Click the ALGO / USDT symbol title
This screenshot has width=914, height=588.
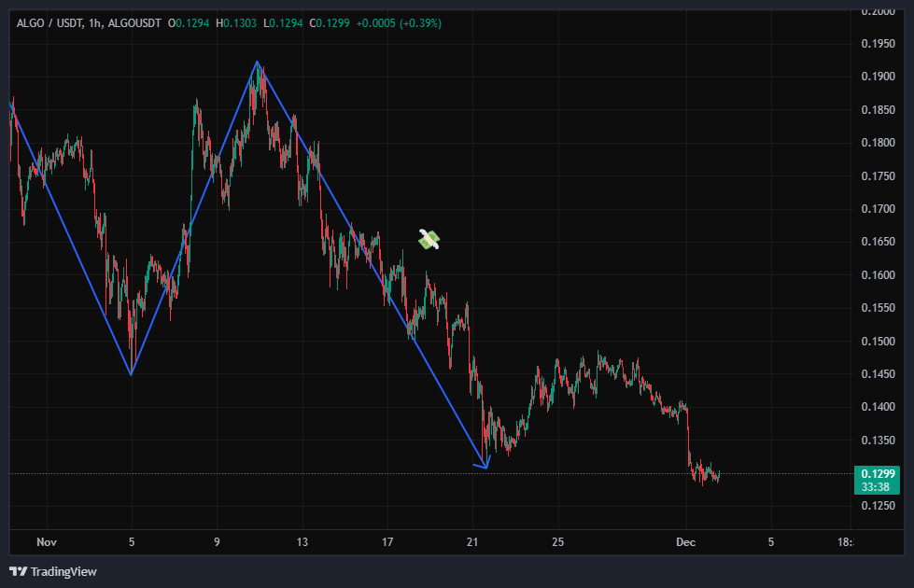pos(46,22)
